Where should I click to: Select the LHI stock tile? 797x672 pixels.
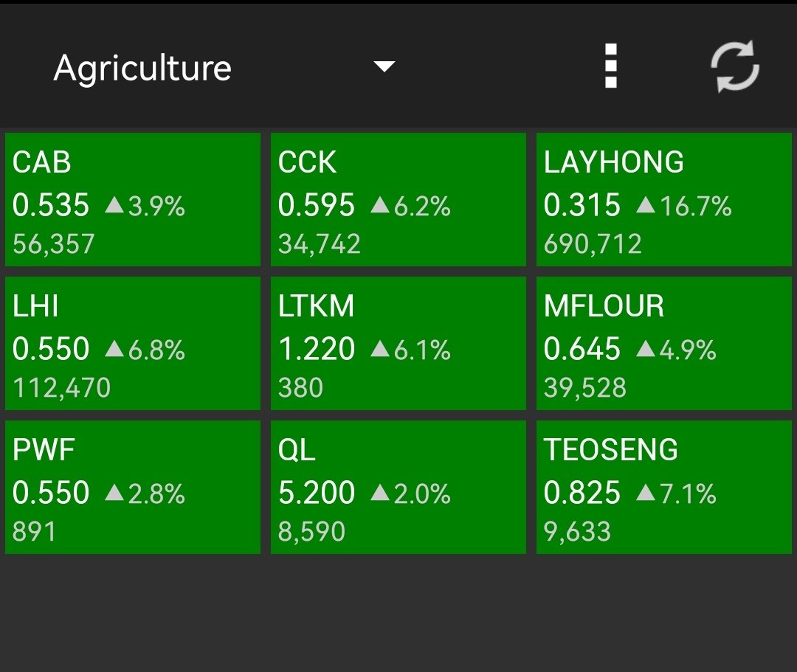click(133, 343)
